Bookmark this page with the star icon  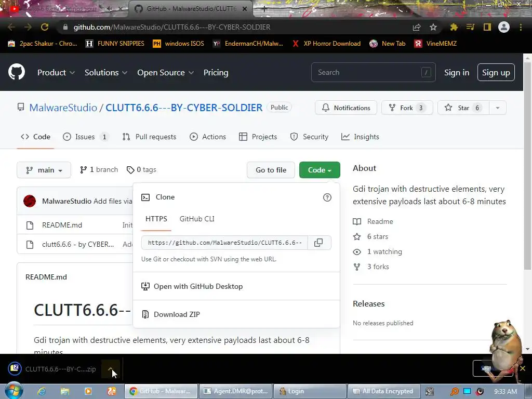[433, 27]
